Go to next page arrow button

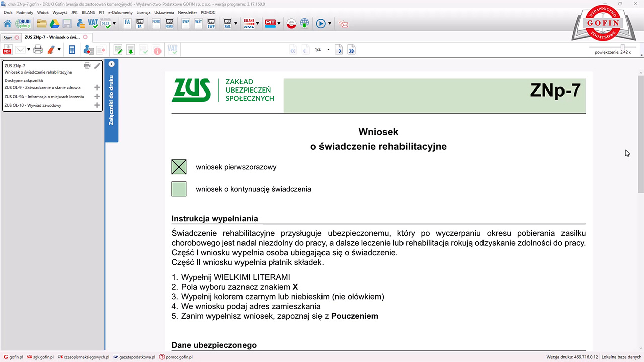(340, 49)
